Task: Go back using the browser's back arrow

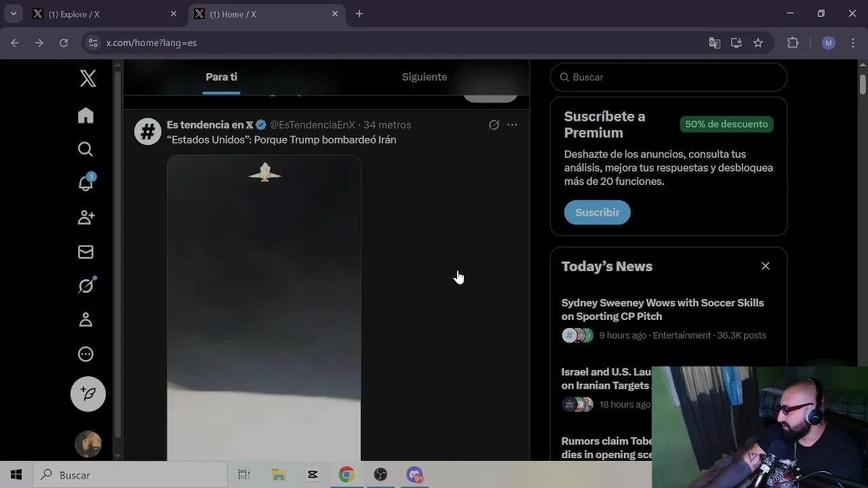Action: click(15, 43)
